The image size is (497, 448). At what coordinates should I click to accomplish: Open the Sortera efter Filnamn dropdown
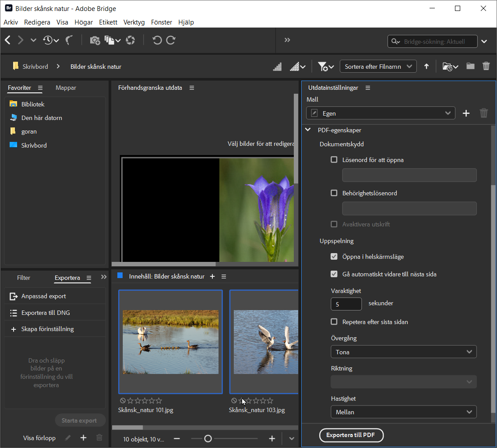point(378,67)
